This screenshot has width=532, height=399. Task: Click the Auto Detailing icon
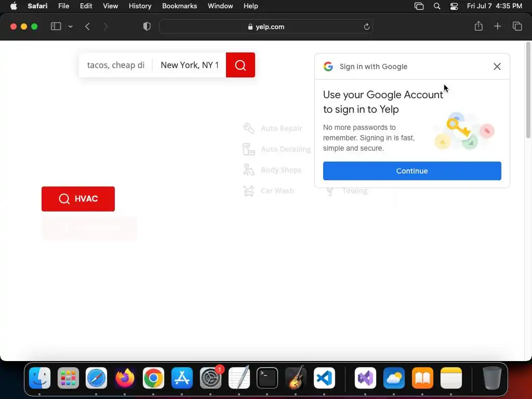point(249,149)
